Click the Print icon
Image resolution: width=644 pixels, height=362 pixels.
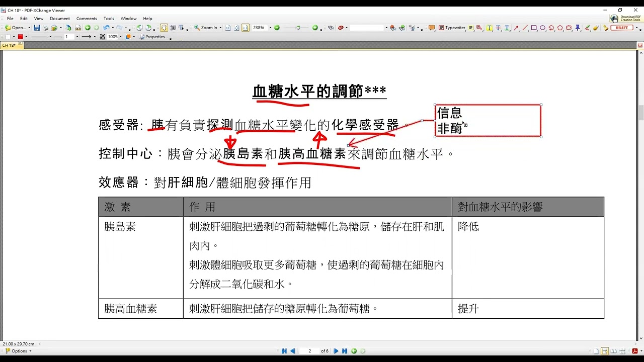pos(45,28)
